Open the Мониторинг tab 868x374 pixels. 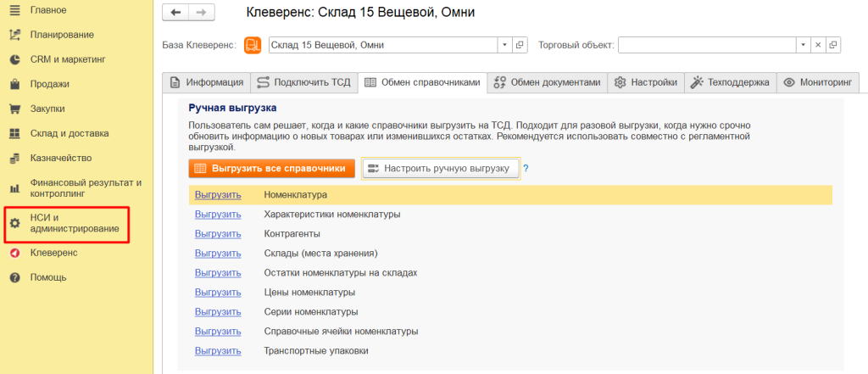click(x=818, y=82)
